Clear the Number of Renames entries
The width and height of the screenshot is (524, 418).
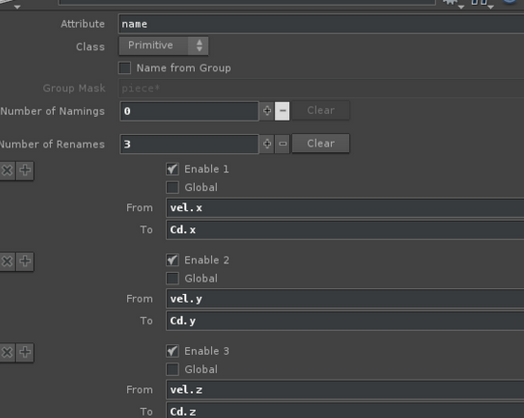(x=321, y=143)
